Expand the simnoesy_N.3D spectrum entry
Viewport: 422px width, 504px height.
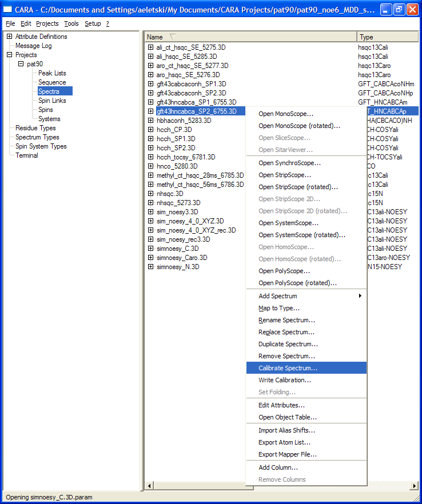(x=150, y=267)
